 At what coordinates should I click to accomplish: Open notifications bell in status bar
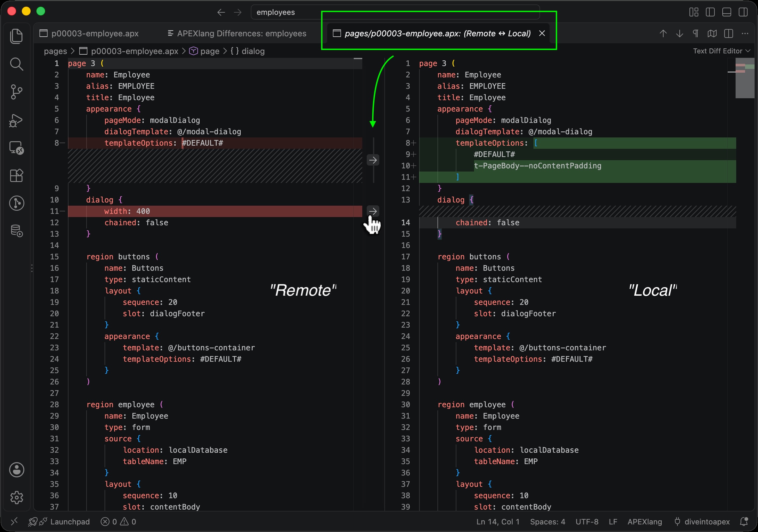[x=744, y=522]
